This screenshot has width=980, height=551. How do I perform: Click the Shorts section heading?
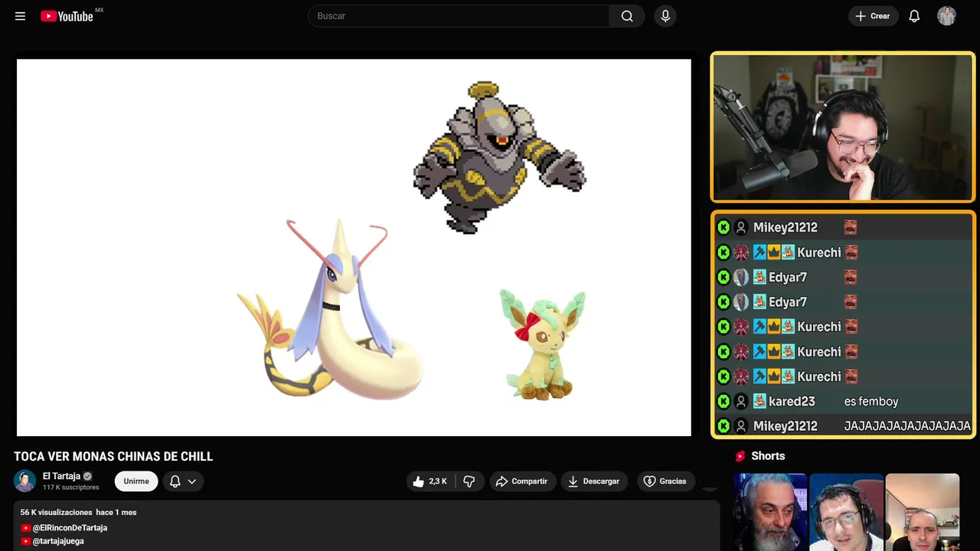pyautogui.click(x=768, y=456)
